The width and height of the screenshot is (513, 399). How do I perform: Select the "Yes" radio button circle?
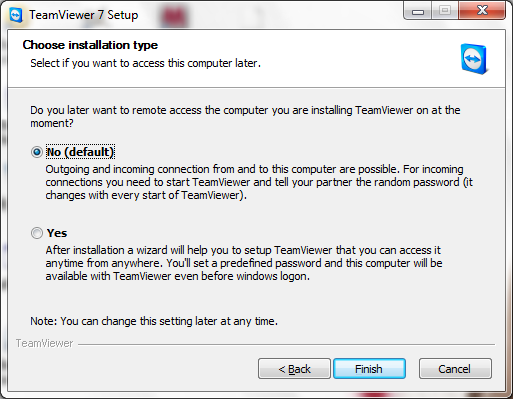[37, 233]
